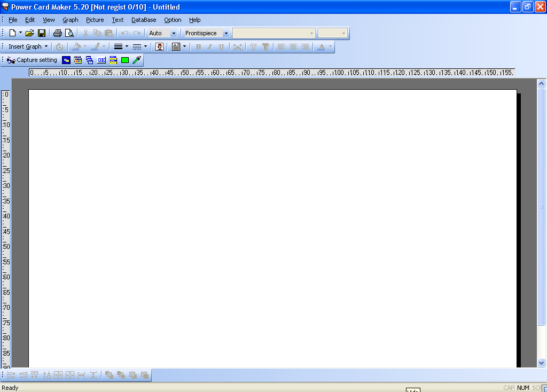Viewport: 547px width, 392px height.
Task: Expand the Frontispiece side dropdown
Action: (x=226, y=33)
